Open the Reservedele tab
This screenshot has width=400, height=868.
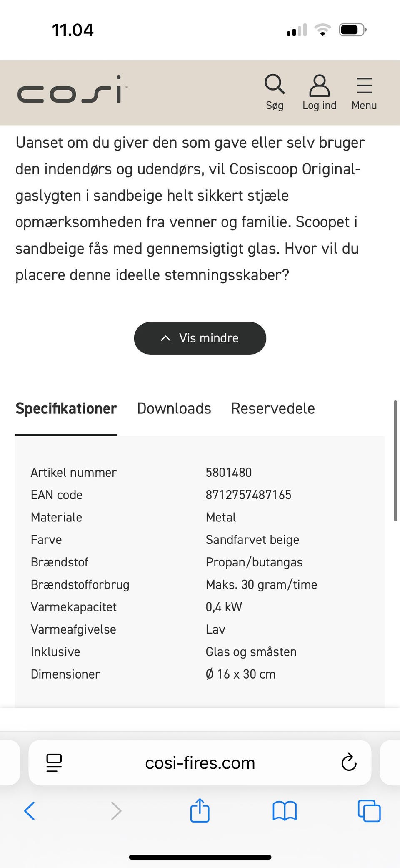(272, 408)
